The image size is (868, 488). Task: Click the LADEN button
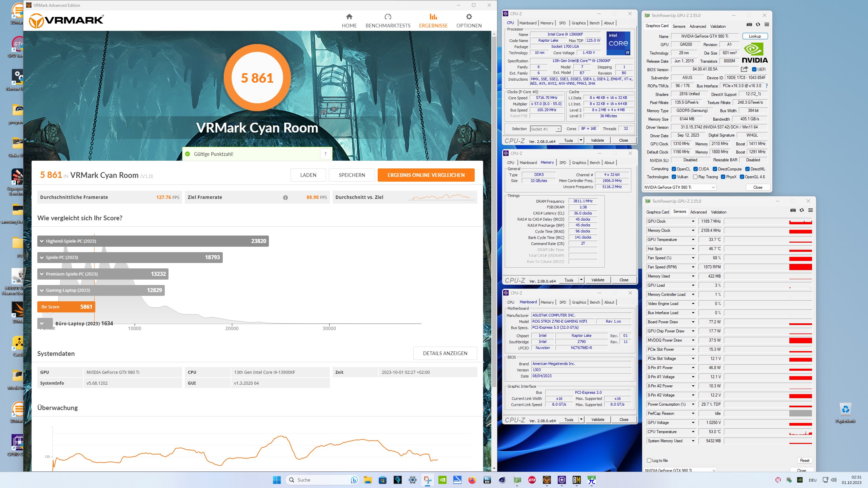(308, 175)
